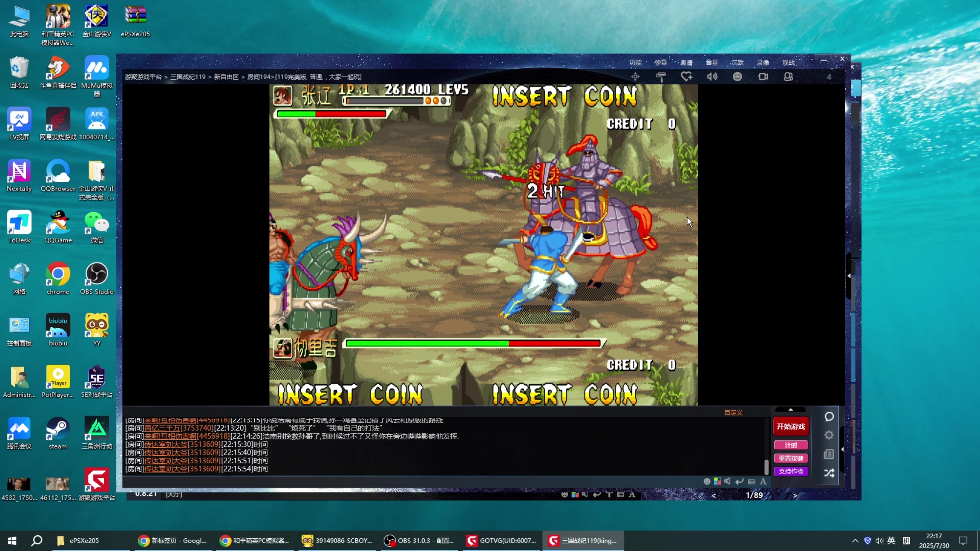Click the shuffle arrows icon in side panel
Screen dimensions: 980x551
(829, 473)
